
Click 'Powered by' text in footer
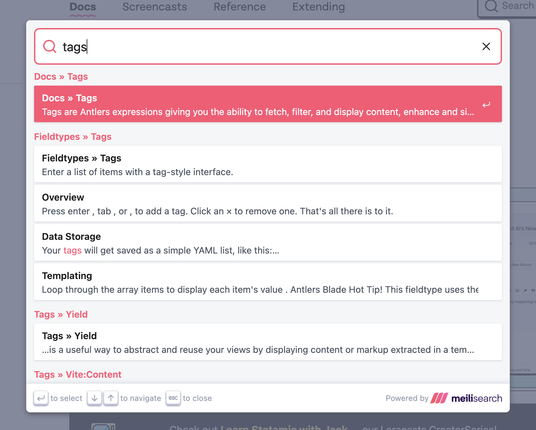(x=407, y=398)
